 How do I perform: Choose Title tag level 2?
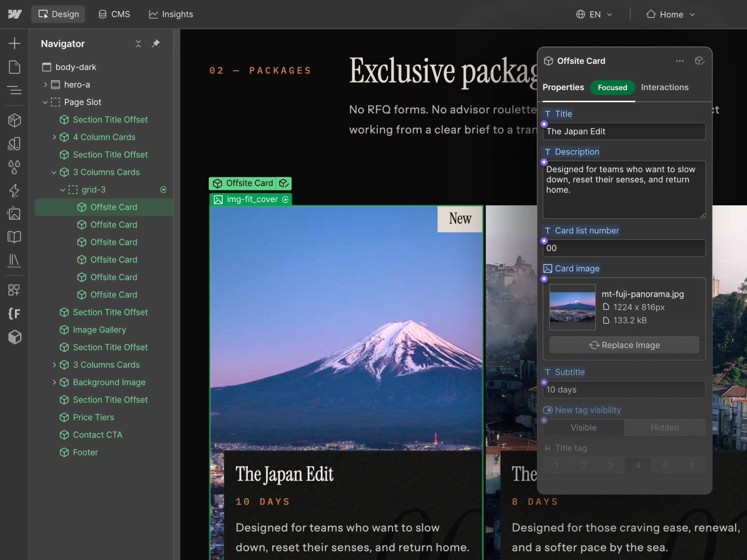(x=584, y=465)
